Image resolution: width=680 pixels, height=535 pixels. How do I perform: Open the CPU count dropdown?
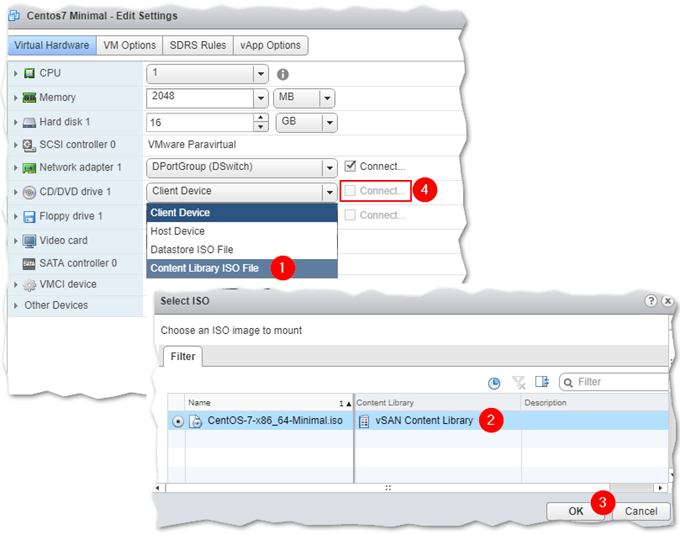[261, 74]
